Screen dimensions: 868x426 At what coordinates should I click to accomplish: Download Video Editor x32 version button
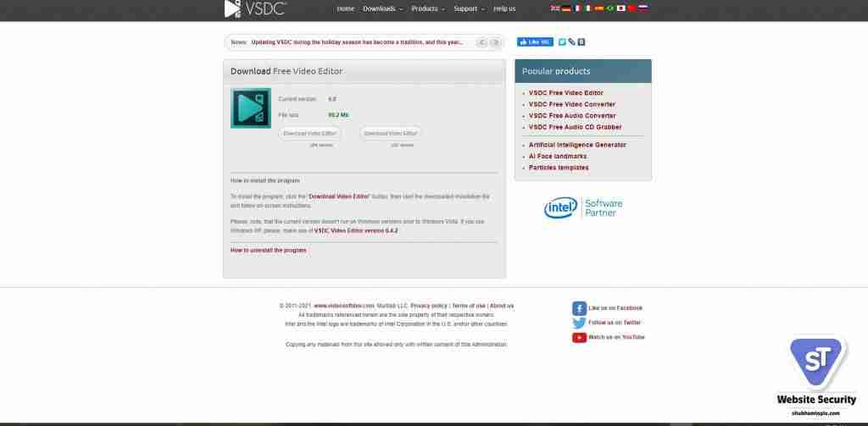point(390,133)
